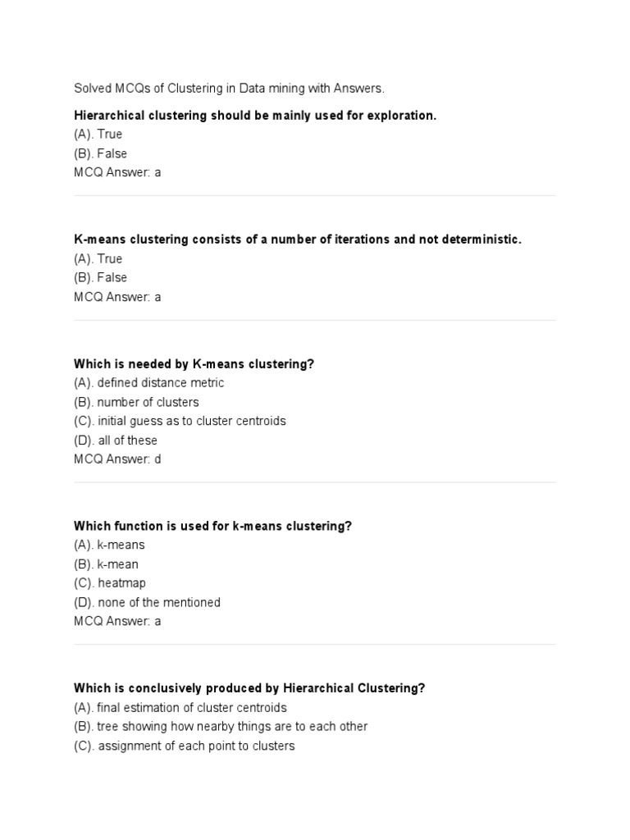Image resolution: width=630 pixels, height=840 pixels.
Task: Select "initial guess as to cluster centroids"
Action: (x=180, y=421)
